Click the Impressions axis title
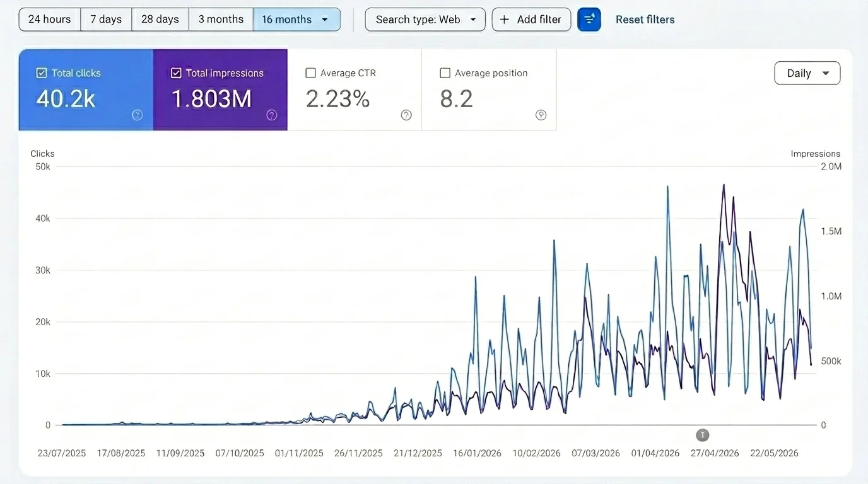This screenshot has width=868, height=484. pyautogui.click(x=816, y=154)
